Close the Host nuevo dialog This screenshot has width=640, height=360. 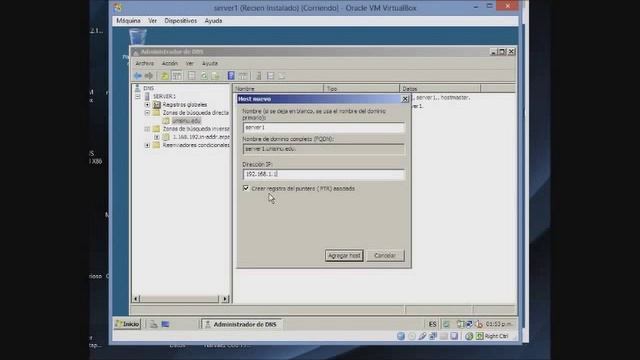[405, 99]
